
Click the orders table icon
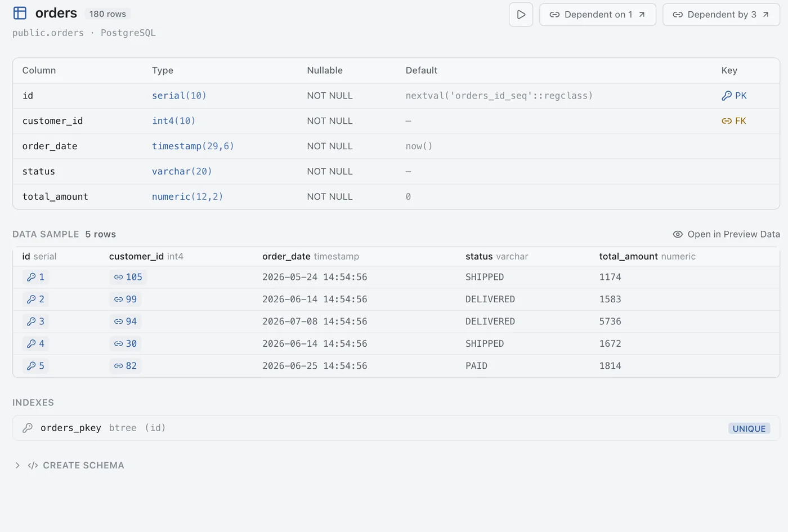coord(20,13)
